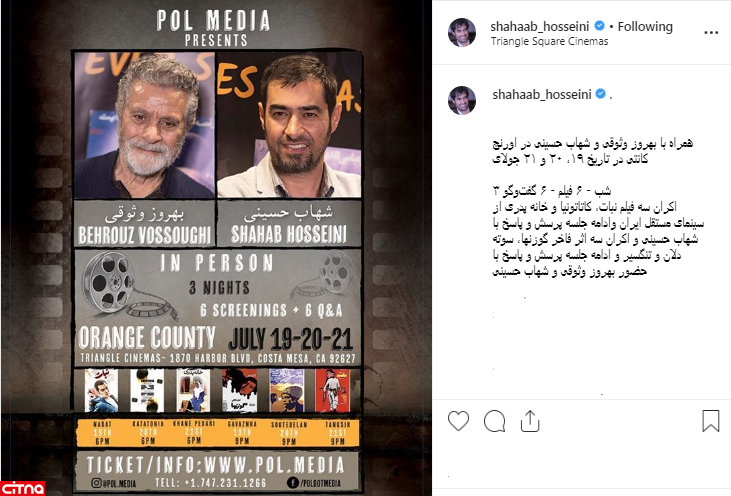Click Behrouz Vossoughi's portrait on the poster

[x=145, y=124]
